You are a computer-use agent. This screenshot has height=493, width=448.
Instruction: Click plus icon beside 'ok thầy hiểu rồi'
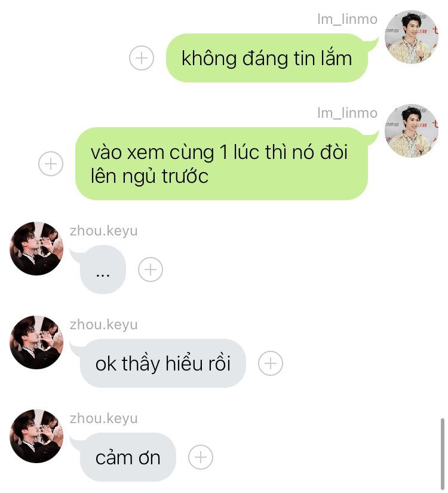pyautogui.click(x=271, y=363)
